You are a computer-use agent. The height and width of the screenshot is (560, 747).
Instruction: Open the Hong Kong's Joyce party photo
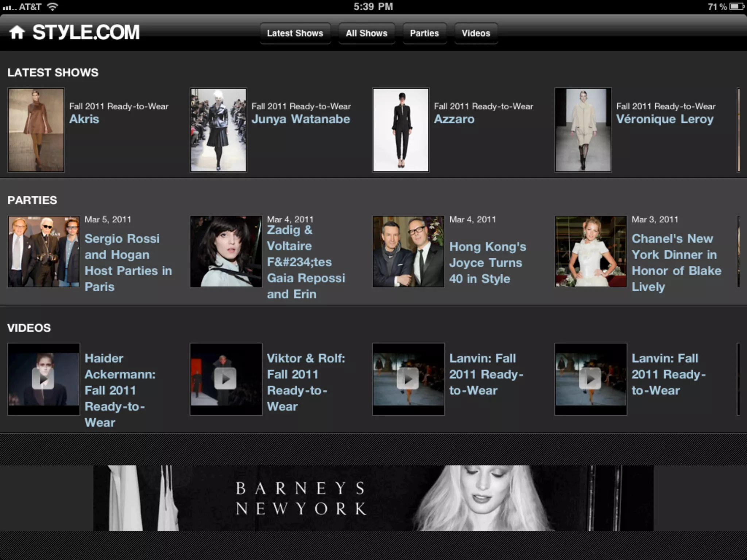(x=409, y=252)
